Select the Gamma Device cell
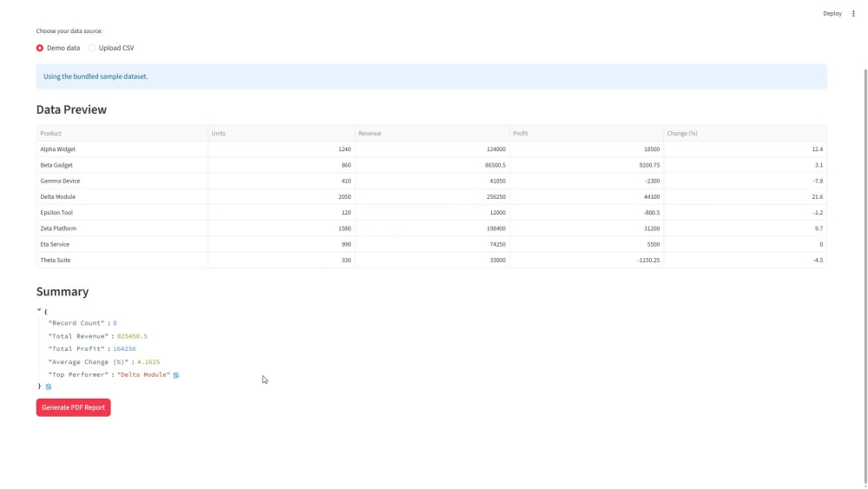 (x=122, y=181)
